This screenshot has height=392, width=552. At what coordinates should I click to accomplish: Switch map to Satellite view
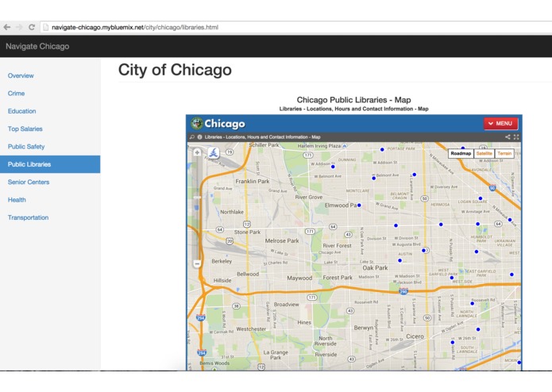pyautogui.click(x=484, y=153)
